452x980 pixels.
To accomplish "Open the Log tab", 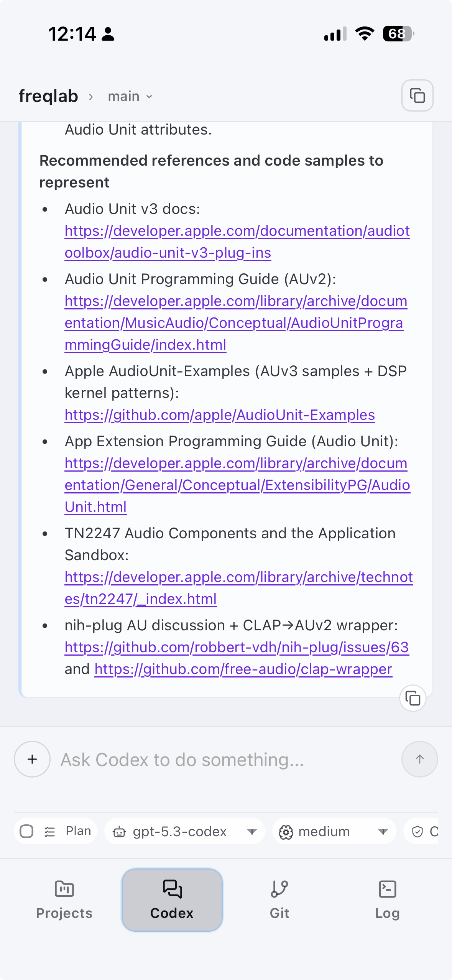I will [387, 899].
